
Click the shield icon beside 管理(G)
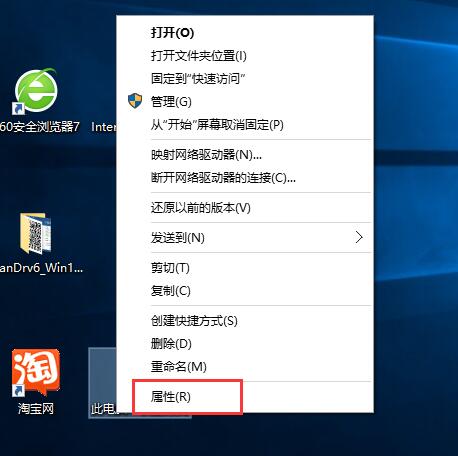click(x=135, y=101)
